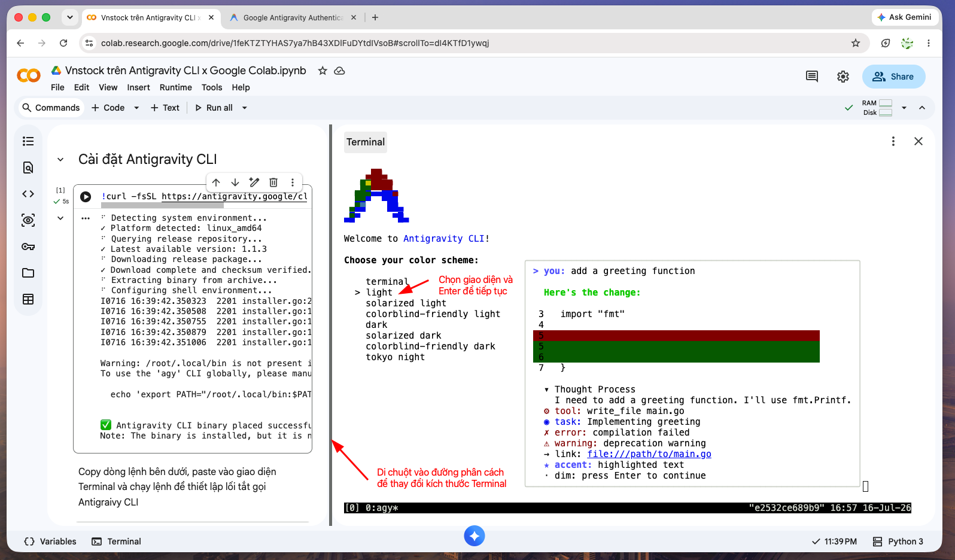Screen dimensions: 955x560
Task: Click the file:///path/to/main.go link
Action: point(649,454)
